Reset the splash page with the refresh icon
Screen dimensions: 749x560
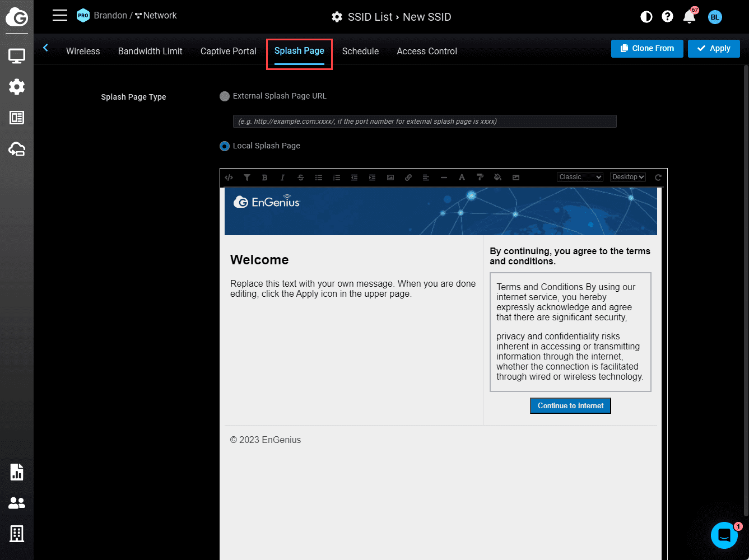(658, 178)
